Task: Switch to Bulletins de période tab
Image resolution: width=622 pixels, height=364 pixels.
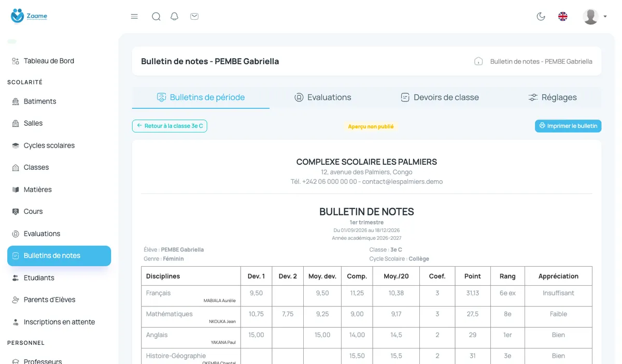Action: tap(201, 97)
